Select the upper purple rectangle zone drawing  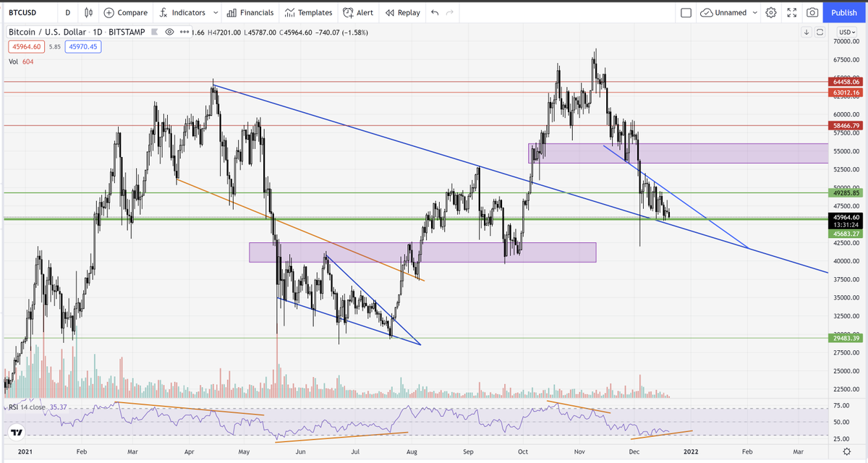point(678,153)
